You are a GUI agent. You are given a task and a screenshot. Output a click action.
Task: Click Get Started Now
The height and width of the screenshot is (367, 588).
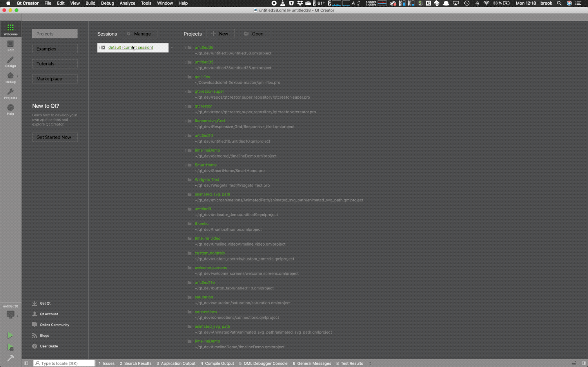point(55,137)
